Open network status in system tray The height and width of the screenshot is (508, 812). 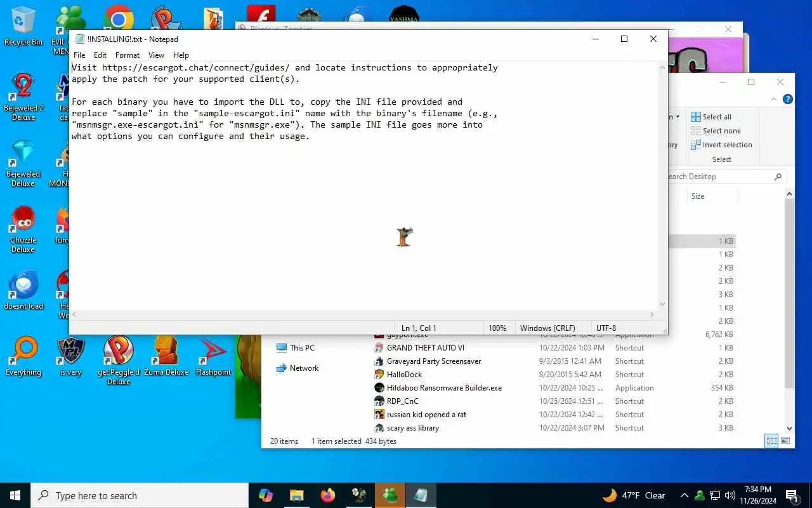[715, 495]
